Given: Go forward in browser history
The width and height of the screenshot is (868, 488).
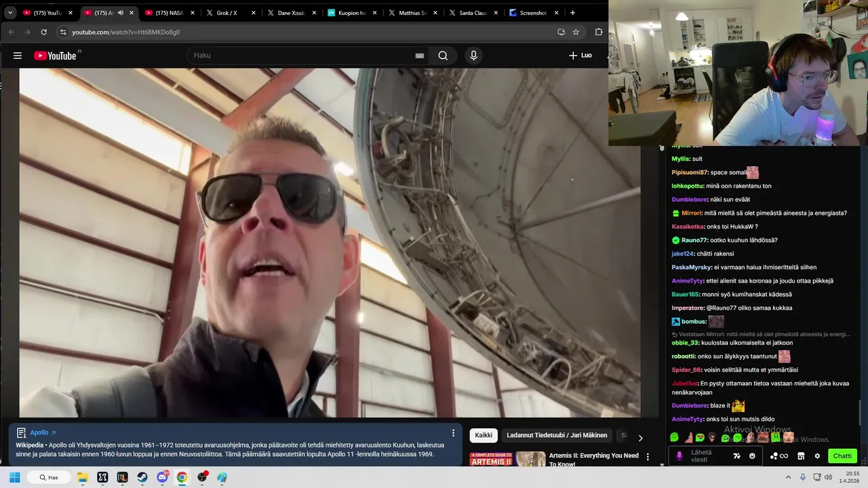Looking at the screenshot, I should point(28,32).
